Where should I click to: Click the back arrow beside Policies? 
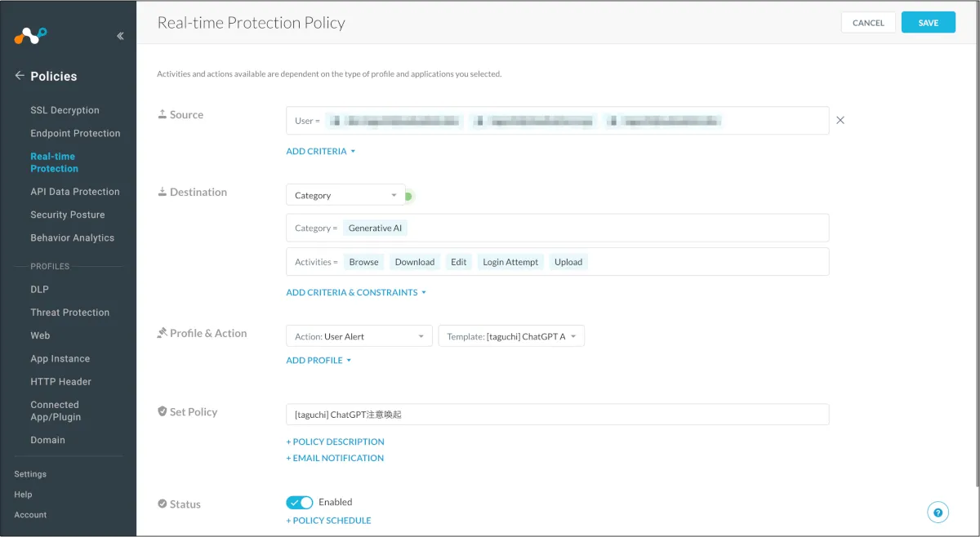click(20, 76)
